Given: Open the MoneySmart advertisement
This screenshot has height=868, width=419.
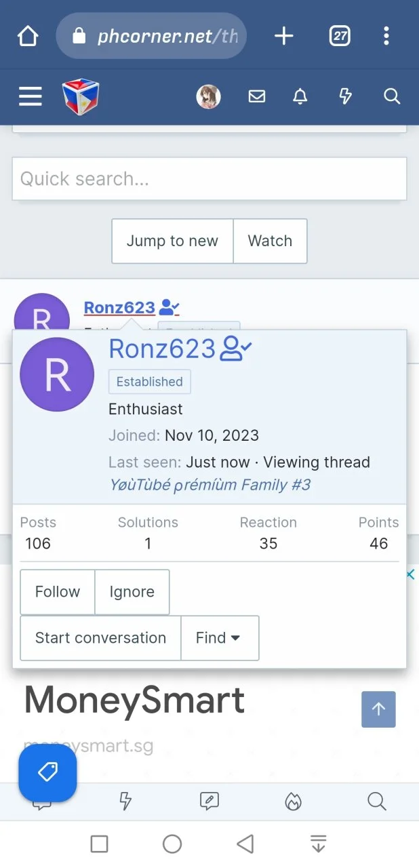Looking at the screenshot, I should pos(134,701).
